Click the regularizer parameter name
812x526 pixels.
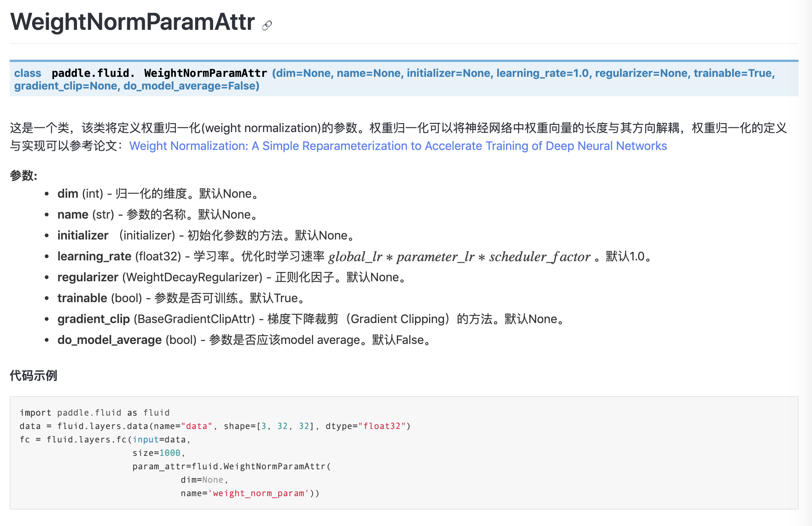click(88, 277)
